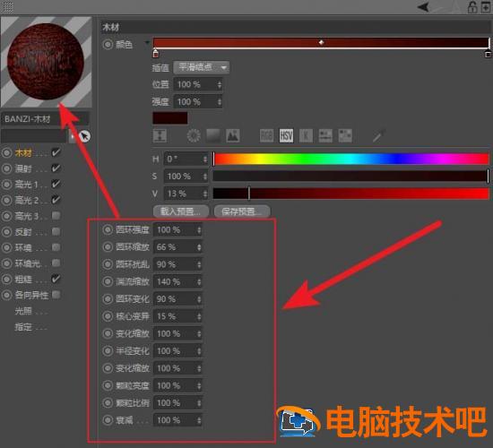Click the 位置 value stepper arrows
The image size is (493, 448).
[x=220, y=84]
